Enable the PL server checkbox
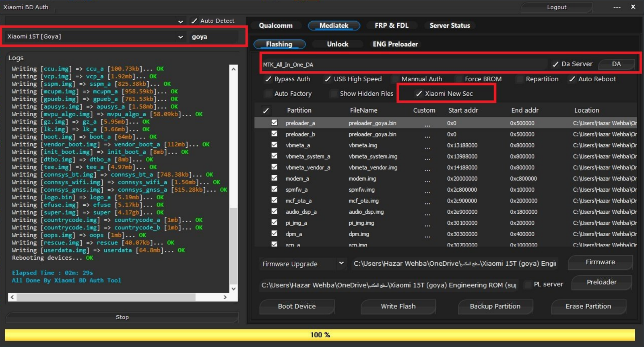The image size is (644, 347). (528, 285)
